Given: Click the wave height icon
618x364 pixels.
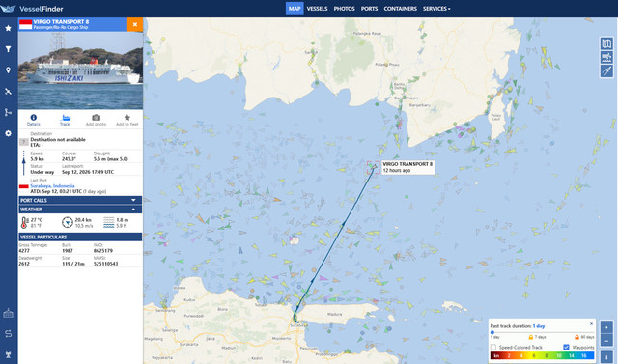Looking at the screenshot, I should coord(109,223).
